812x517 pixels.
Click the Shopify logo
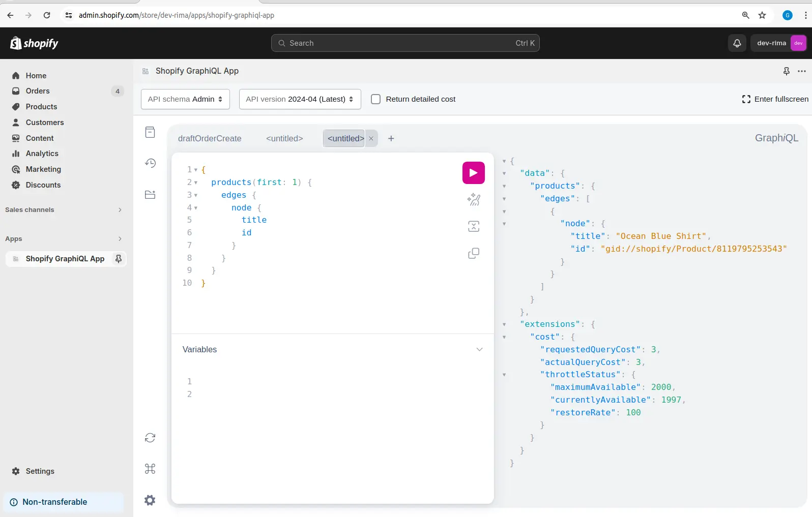pos(34,43)
